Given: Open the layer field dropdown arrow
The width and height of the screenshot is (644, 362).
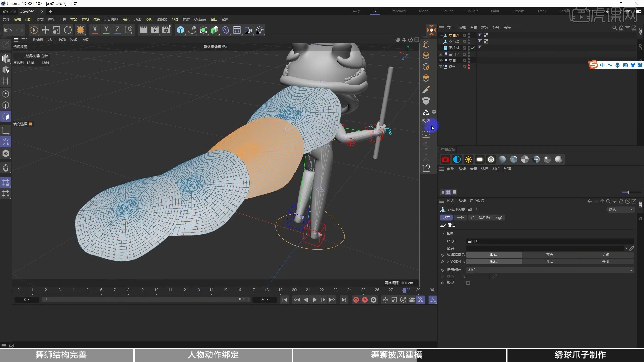Looking at the screenshot, I should (x=626, y=248).
